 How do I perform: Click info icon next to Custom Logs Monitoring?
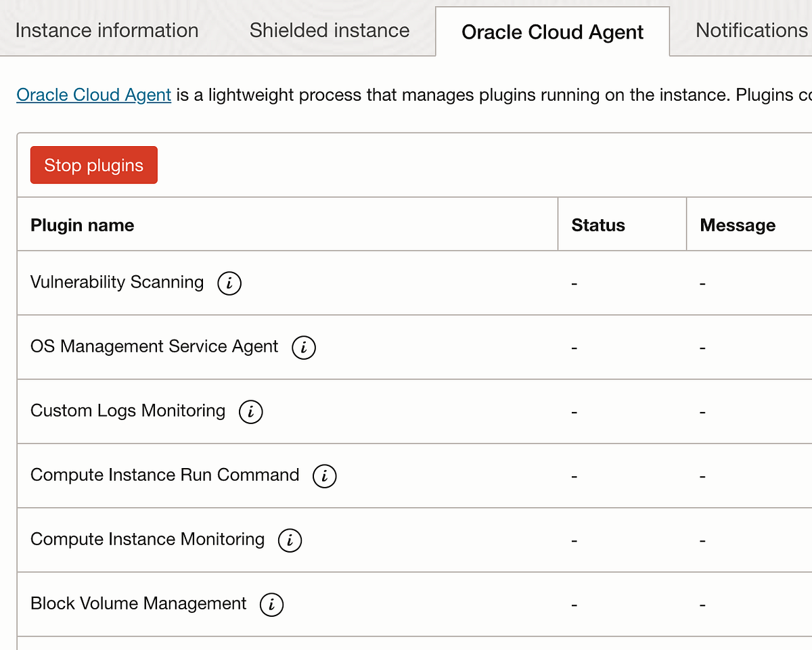[251, 412]
